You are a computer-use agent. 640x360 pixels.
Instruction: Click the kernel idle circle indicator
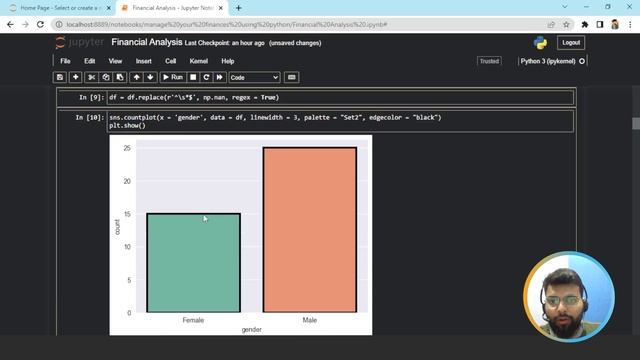click(x=582, y=61)
